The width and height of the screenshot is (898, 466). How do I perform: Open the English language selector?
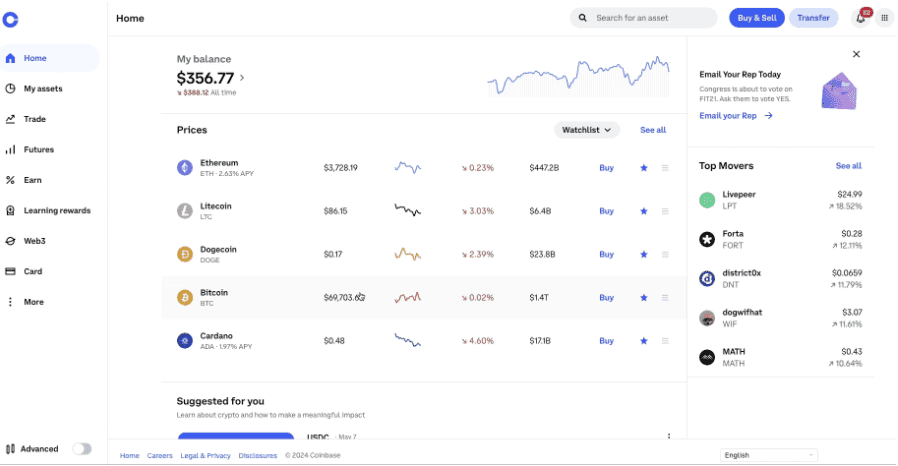[x=768, y=455]
